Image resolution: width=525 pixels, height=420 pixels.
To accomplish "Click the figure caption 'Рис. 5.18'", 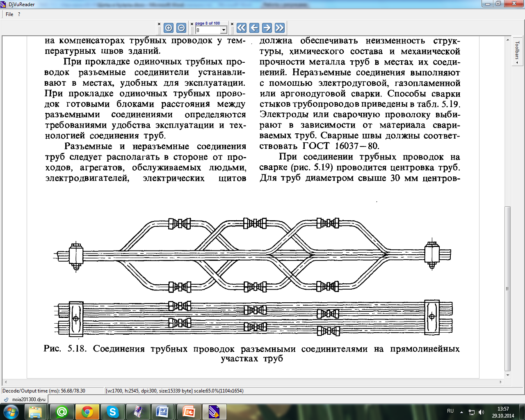I will pos(65,349).
